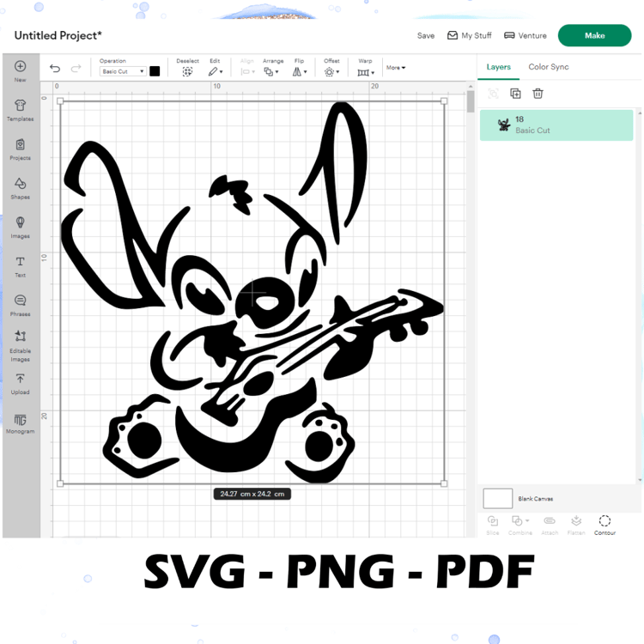Open the Arrange dropdown
Viewport: 644px width, 644px height.
271,72
